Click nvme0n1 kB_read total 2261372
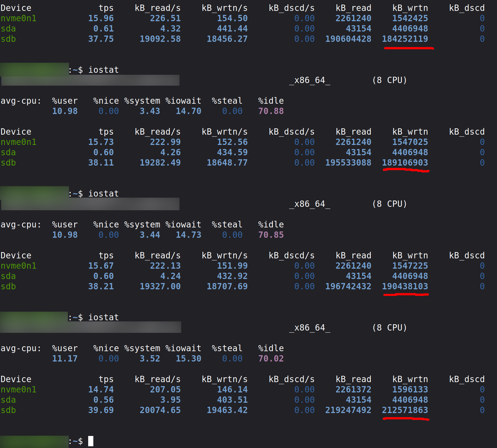Image resolution: width=497 pixels, height=448 pixels. pos(353,390)
